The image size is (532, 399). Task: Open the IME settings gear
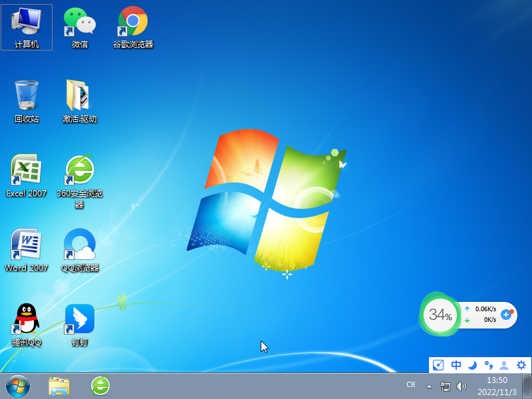[521, 365]
